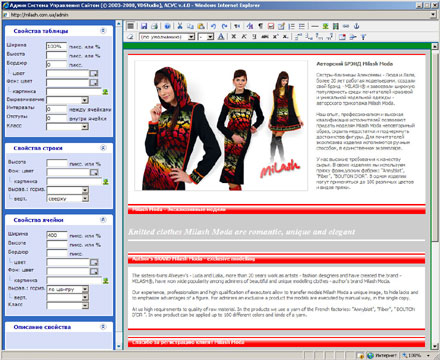Open cell border color picker button

click(94, 263)
